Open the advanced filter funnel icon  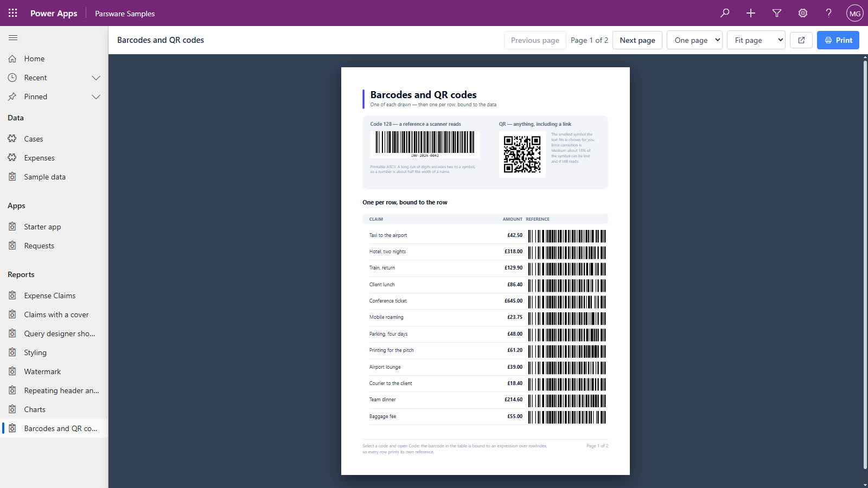[777, 13]
